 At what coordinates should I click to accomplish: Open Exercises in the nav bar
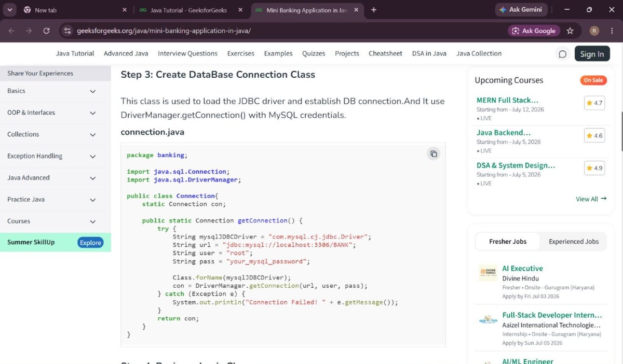point(241,53)
